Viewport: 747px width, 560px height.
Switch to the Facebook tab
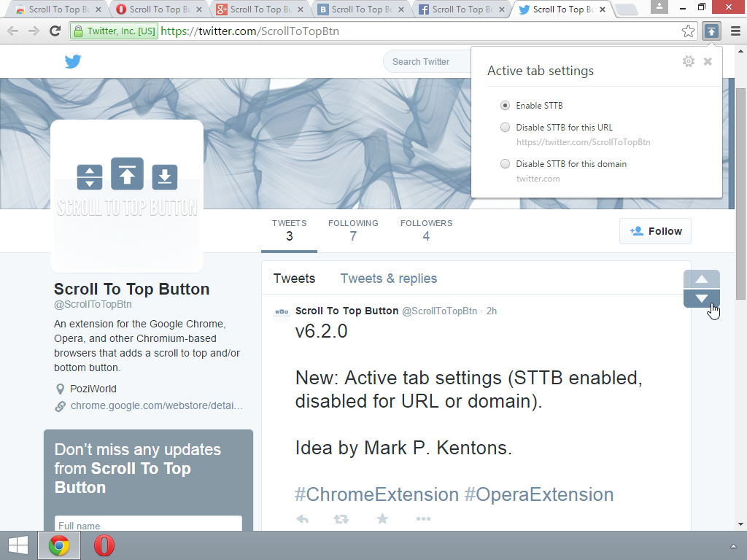pyautogui.click(x=461, y=9)
